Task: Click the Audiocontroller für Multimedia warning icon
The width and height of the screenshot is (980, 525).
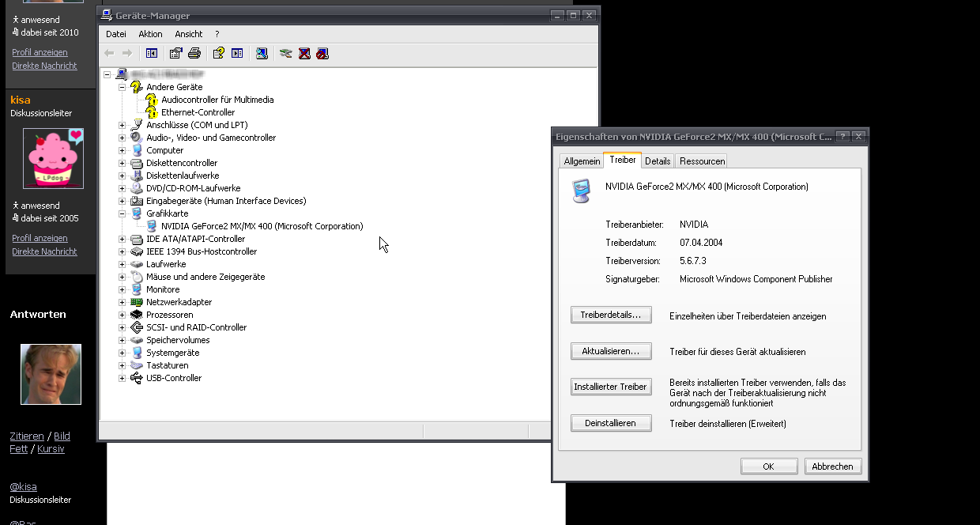Action: pyautogui.click(x=152, y=100)
